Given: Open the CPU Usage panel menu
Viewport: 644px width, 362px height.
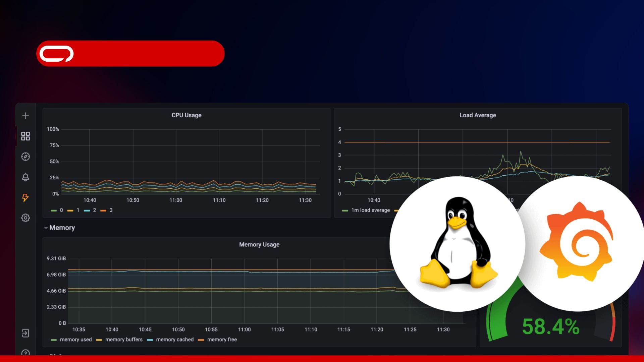Looking at the screenshot, I should pos(186,115).
